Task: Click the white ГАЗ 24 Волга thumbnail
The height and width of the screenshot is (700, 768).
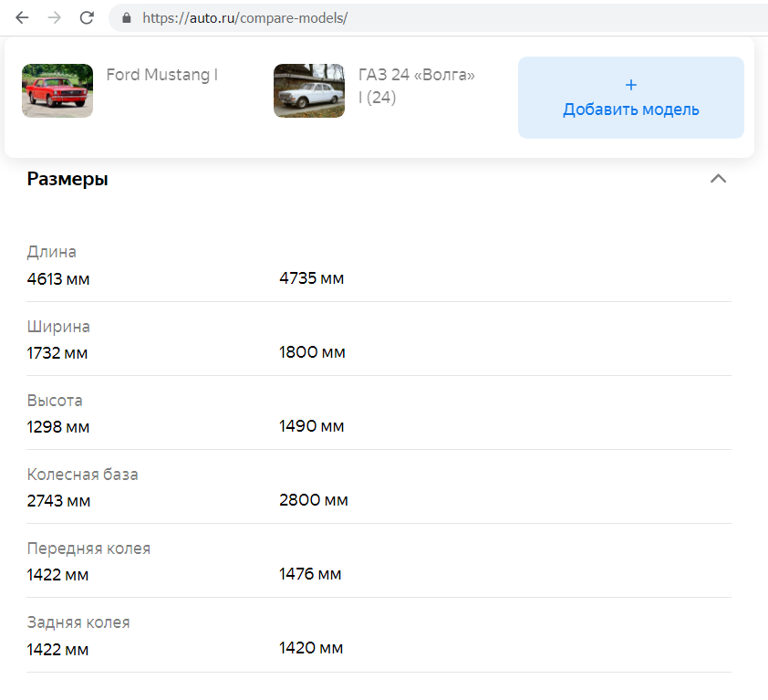Action: point(309,90)
